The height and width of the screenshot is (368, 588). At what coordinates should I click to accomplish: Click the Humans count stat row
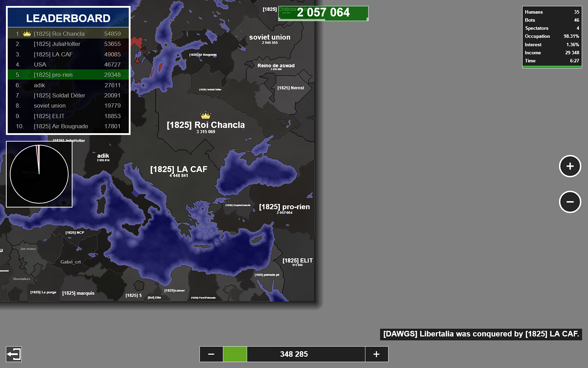pos(552,12)
